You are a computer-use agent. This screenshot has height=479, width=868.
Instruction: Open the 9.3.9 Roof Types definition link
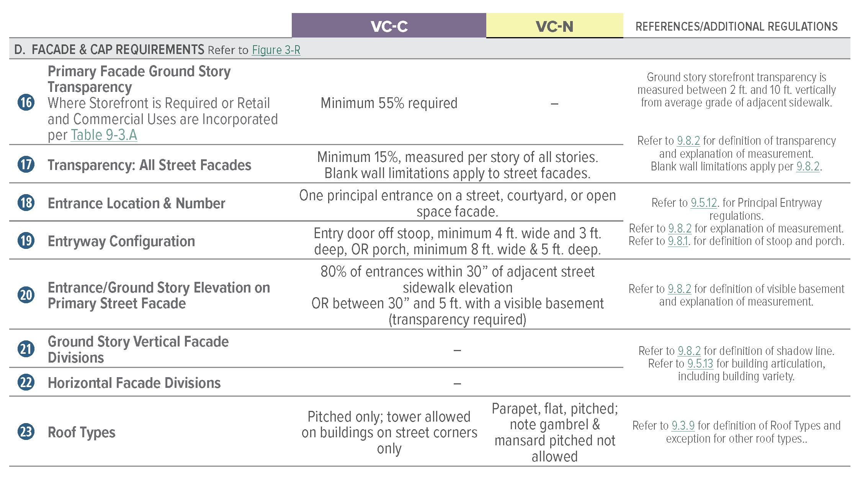pos(683,426)
